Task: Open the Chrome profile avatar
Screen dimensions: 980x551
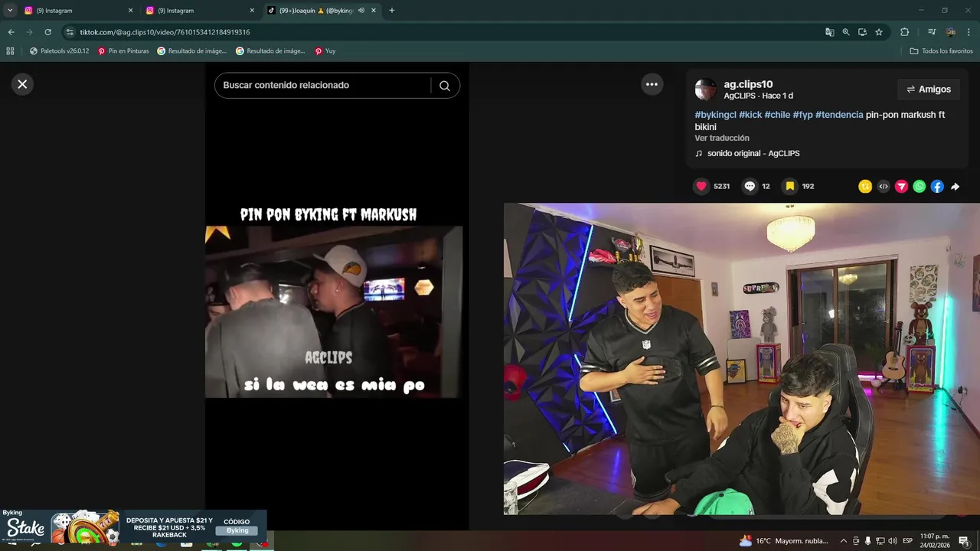Action: pyautogui.click(x=950, y=32)
